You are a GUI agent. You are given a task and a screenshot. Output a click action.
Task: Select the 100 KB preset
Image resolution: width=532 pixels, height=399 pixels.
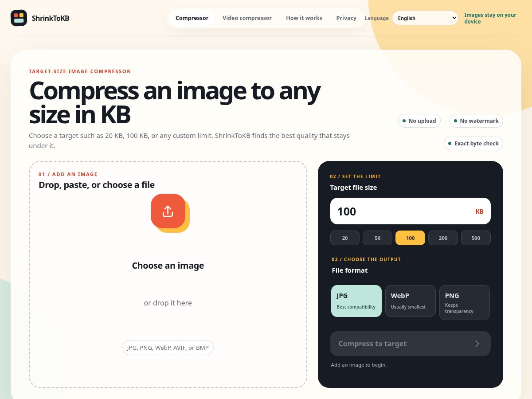[411, 238]
